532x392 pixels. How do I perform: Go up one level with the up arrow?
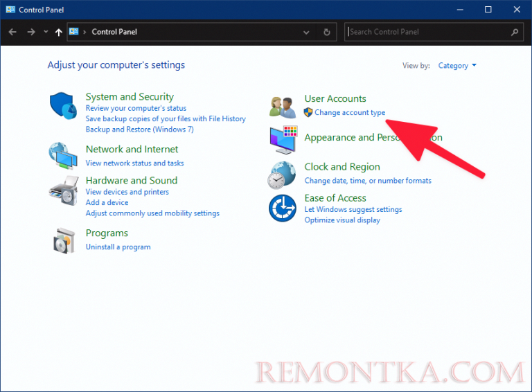tap(59, 33)
